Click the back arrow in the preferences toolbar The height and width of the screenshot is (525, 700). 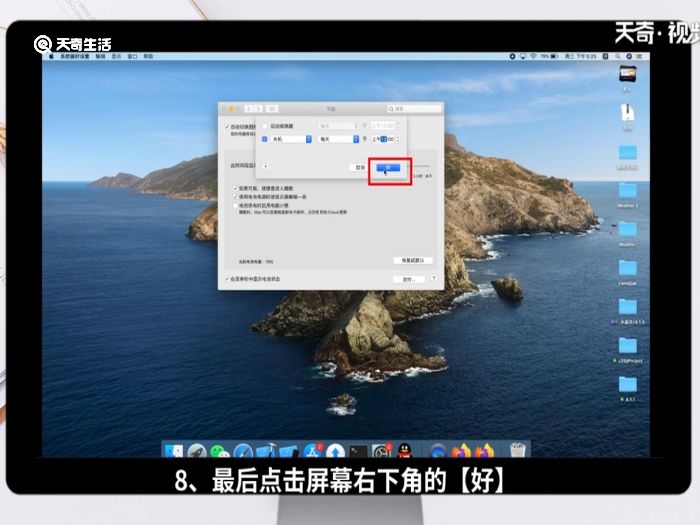tap(249, 108)
